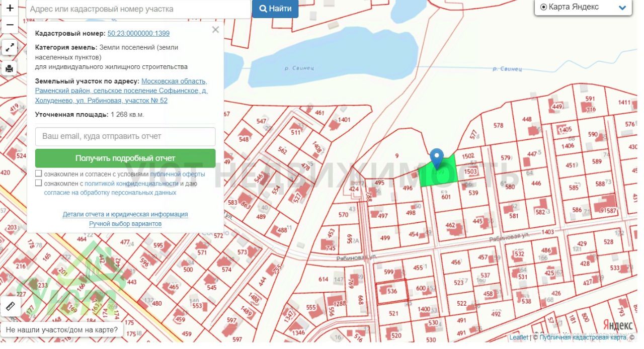
Task: Focus the email input field
Action: [125, 136]
